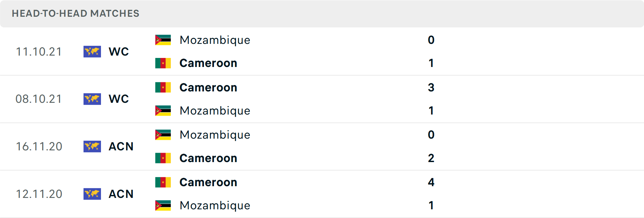Open Cameroon team in 08.10.21 match

[208, 87]
